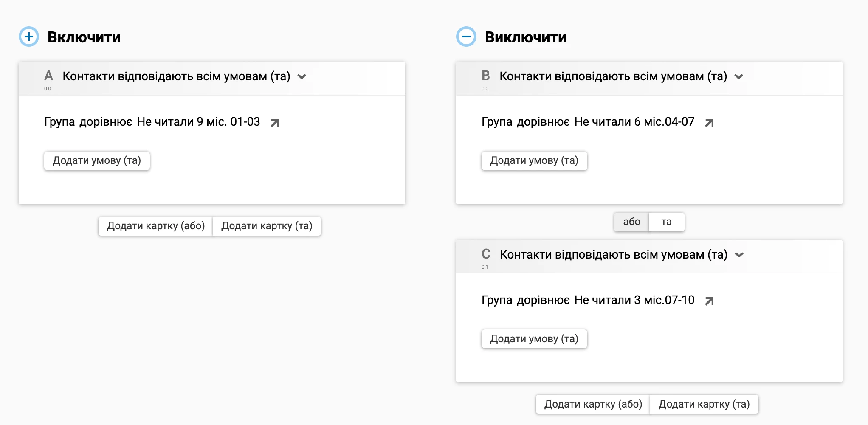This screenshot has height=425, width=868.
Task: Click the letter A card label
Action: click(x=48, y=76)
